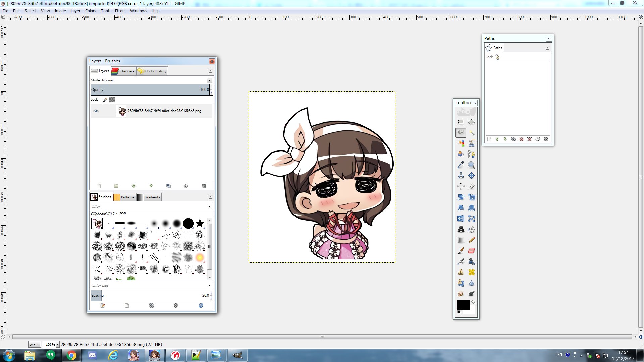The width and height of the screenshot is (644, 362).
Task: Select the star brush thumbnail
Action: click(x=200, y=223)
